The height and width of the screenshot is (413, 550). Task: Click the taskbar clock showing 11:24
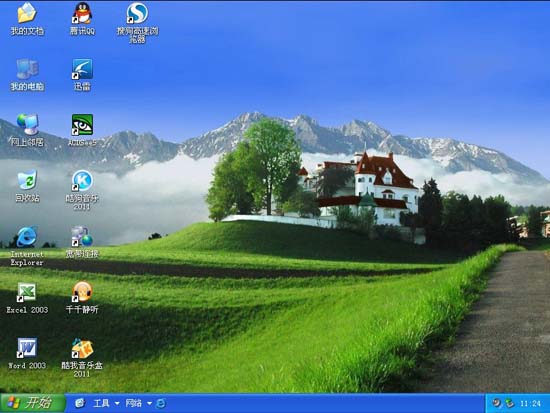[x=530, y=404]
